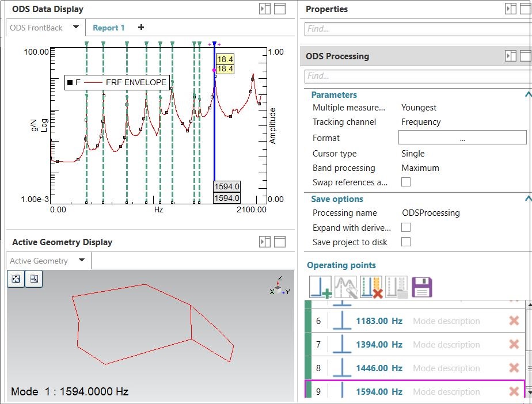Open the Format selection field
Screen dimensions: 532x404
(x=462, y=138)
